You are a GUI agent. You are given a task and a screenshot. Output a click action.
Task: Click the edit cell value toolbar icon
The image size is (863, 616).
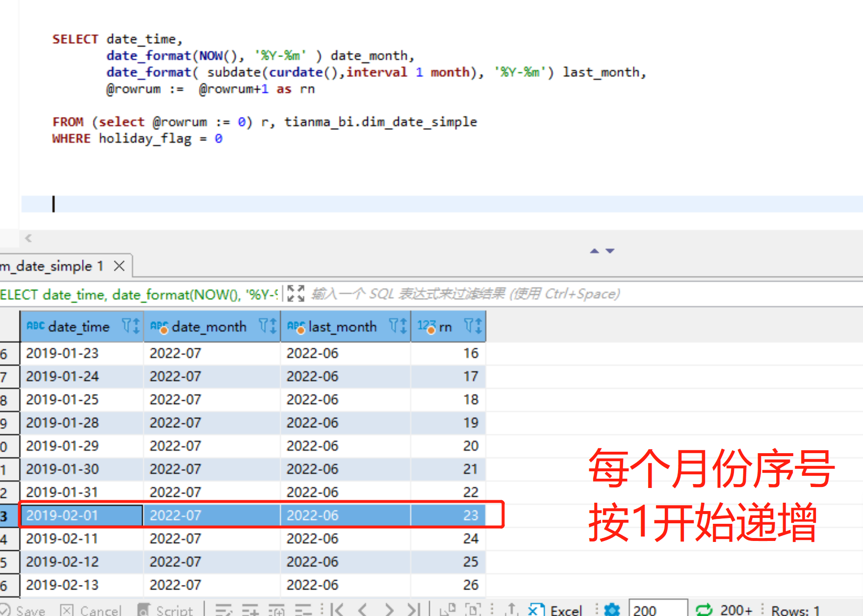(x=224, y=610)
